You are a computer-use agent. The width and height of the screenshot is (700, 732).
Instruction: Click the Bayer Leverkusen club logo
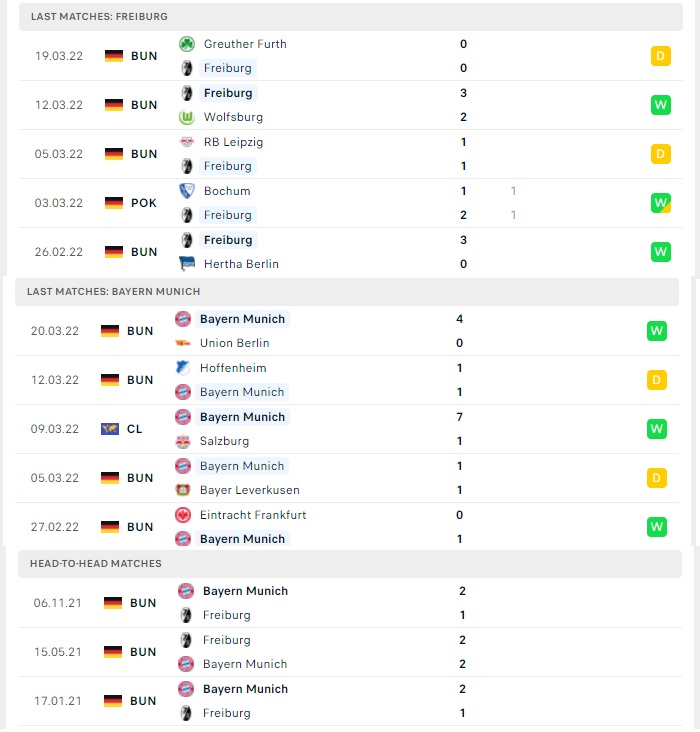[x=183, y=490]
